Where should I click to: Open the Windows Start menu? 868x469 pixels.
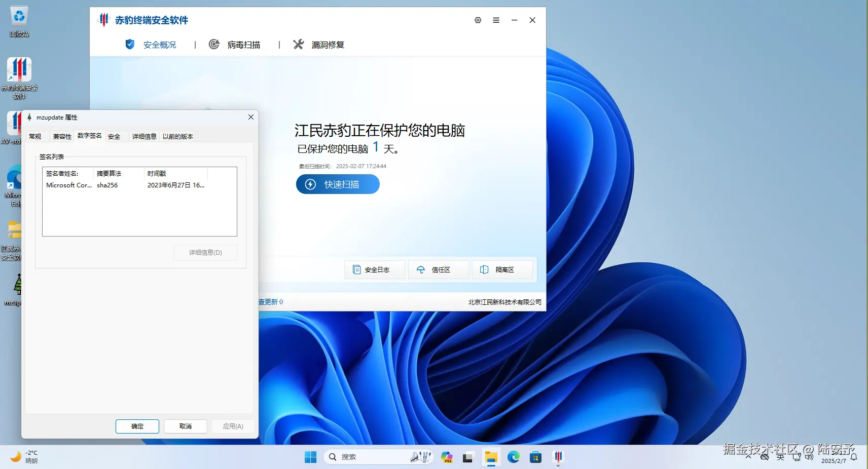tap(310, 457)
